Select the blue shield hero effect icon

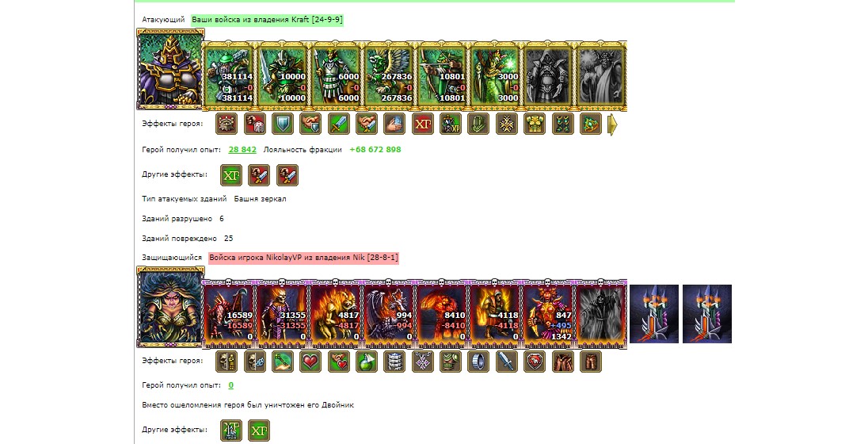(282, 124)
